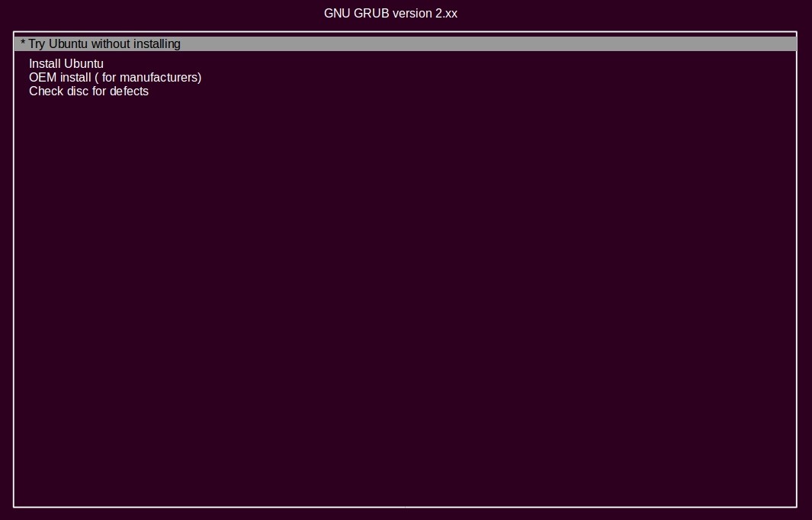Select "Check disc for defects" option
Screen dimensions: 812x520
(88, 91)
